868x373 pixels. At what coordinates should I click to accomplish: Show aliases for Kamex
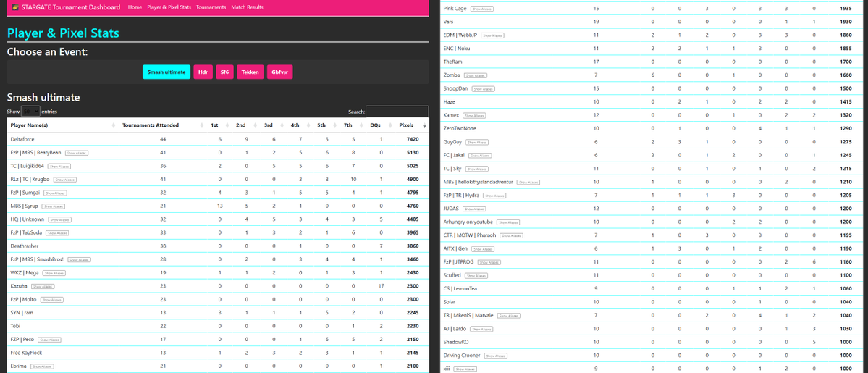pos(474,115)
